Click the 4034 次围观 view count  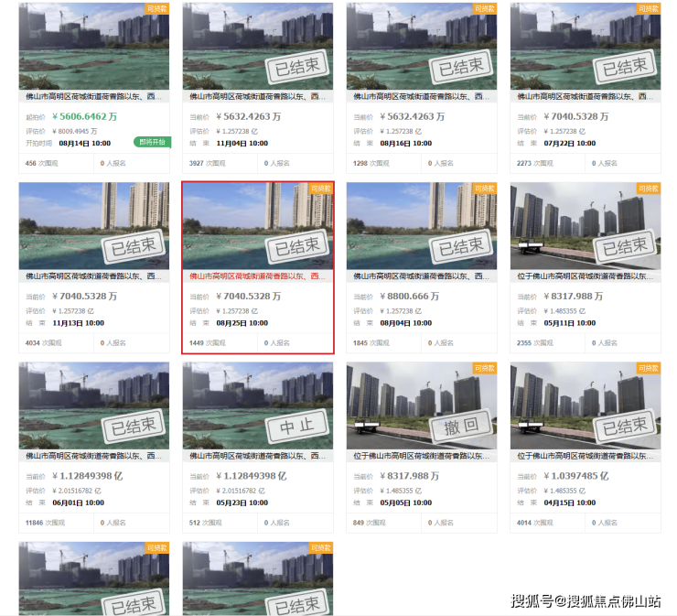pyautogui.click(x=43, y=343)
